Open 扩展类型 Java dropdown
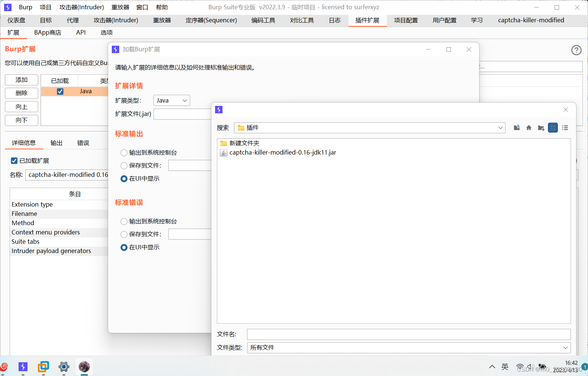This screenshot has width=588, height=376. pos(172,100)
